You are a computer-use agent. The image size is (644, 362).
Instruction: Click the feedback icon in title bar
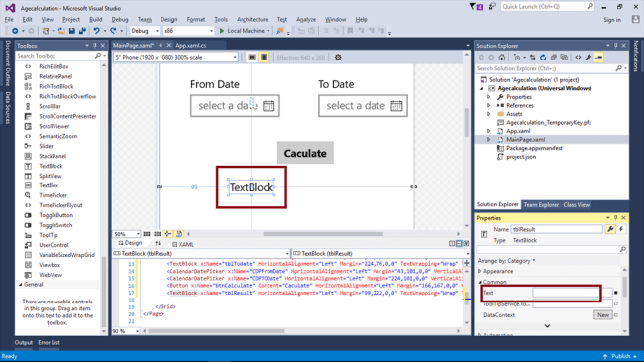point(492,7)
